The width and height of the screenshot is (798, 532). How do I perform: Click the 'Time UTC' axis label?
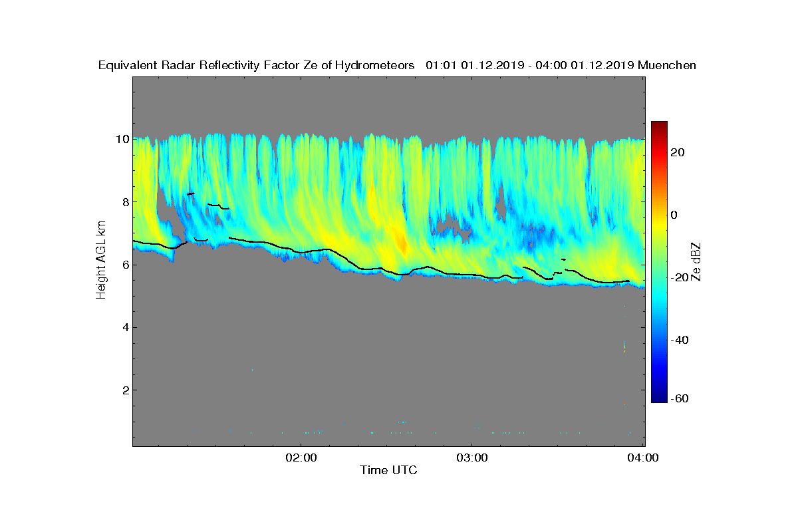[x=388, y=471]
